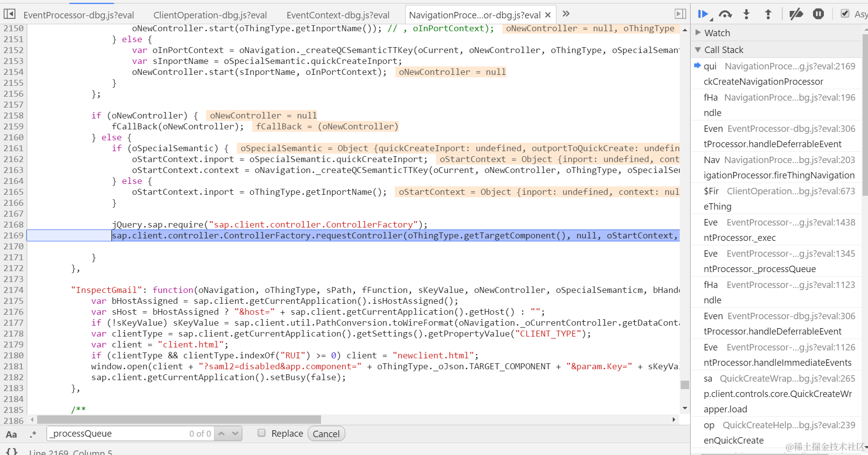Screen dimensions: 868x455
Task: Deactivate breakpoints
Action: click(796, 14)
